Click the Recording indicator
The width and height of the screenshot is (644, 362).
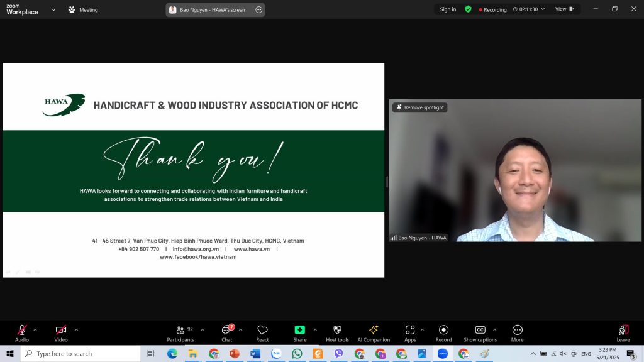[492, 9]
